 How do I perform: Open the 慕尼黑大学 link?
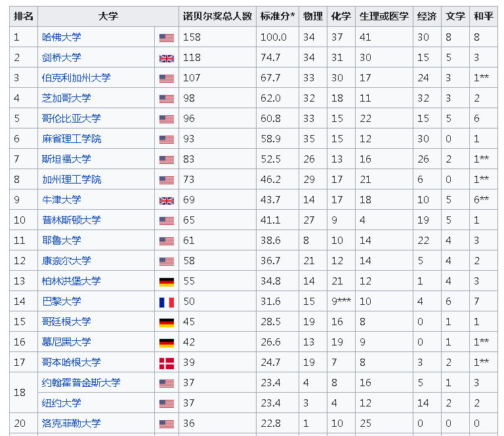click(x=66, y=342)
